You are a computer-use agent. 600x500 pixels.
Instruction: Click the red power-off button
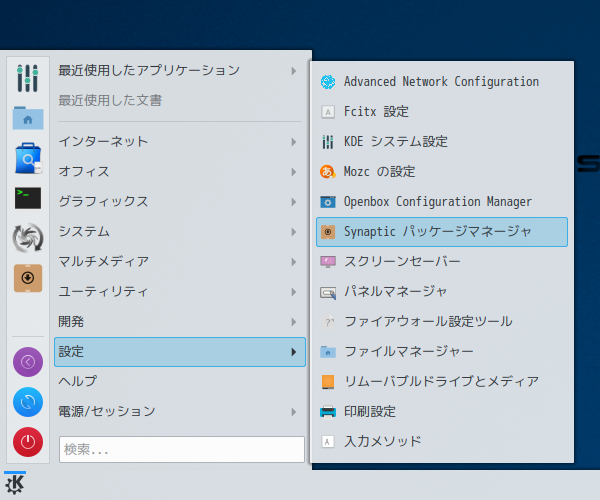pyautogui.click(x=28, y=442)
